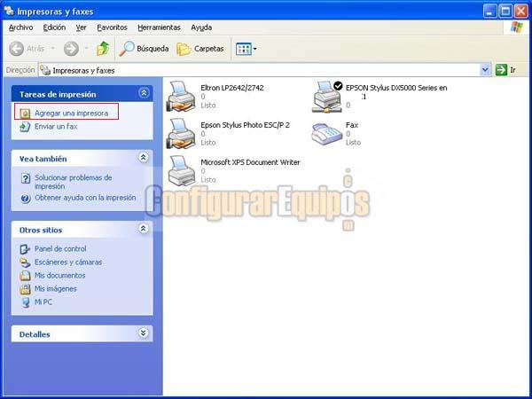Image resolution: width=532 pixels, height=399 pixels.
Task: Collapse the Tareas de impresión panel
Action: pos(144,93)
